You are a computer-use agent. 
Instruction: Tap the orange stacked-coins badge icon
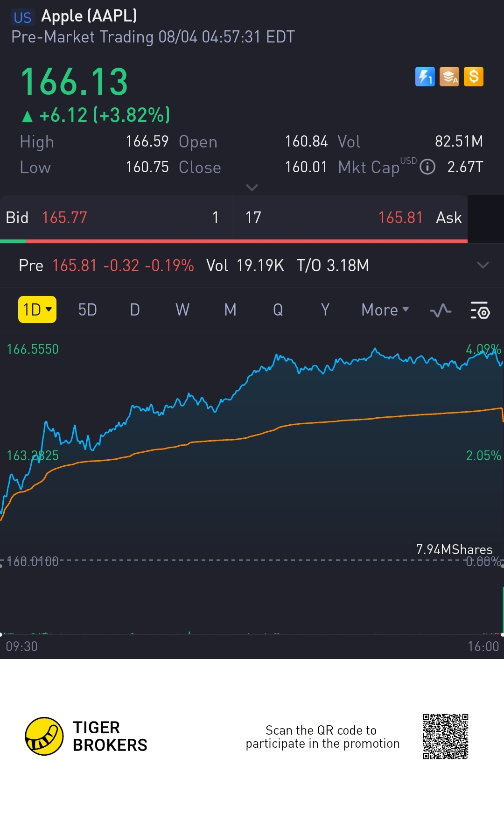[449, 77]
